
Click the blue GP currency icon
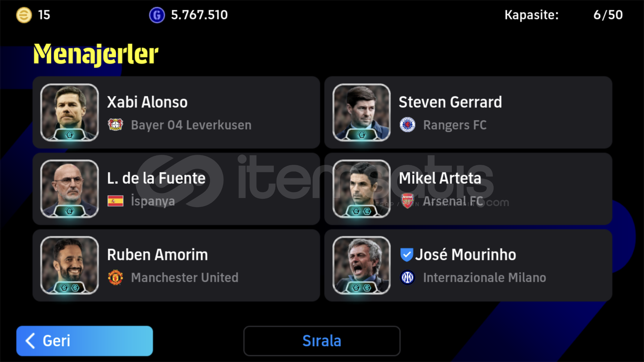coord(157,15)
